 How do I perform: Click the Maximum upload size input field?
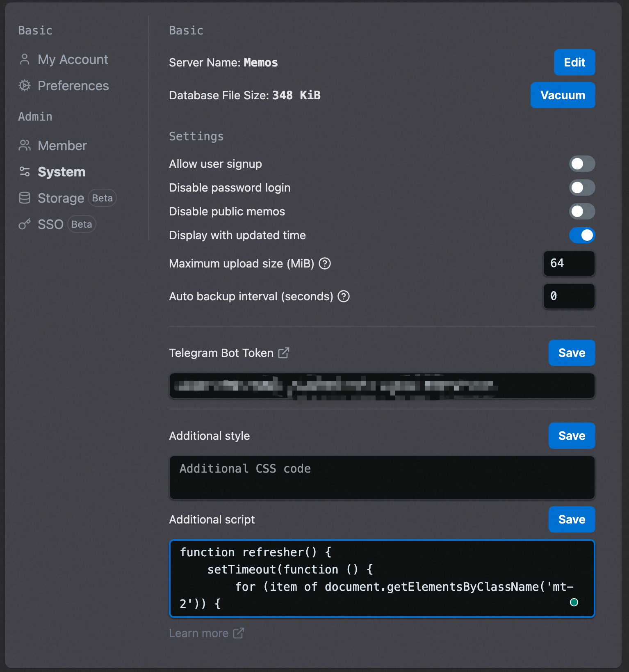coord(569,263)
